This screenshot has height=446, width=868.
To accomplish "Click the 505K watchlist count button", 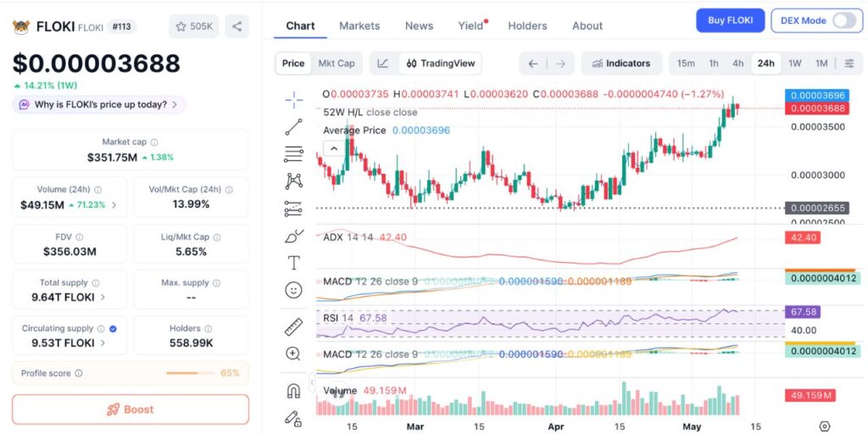I will point(194,26).
